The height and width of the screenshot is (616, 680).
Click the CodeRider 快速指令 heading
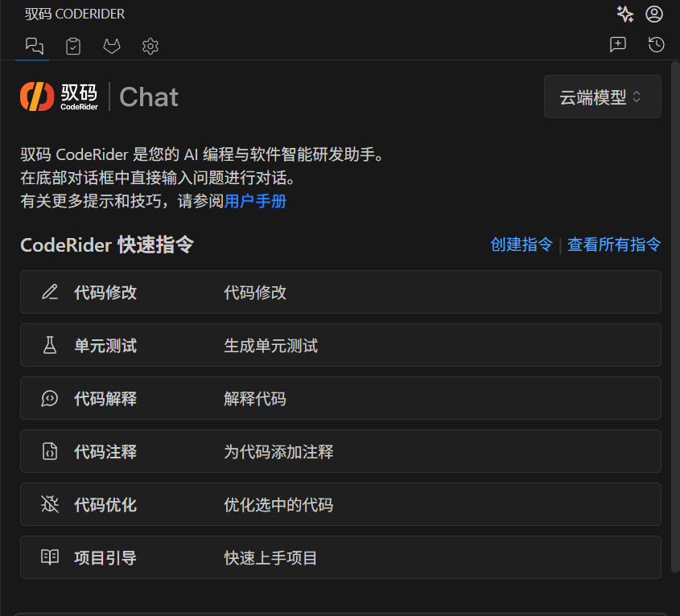pyautogui.click(x=107, y=245)
